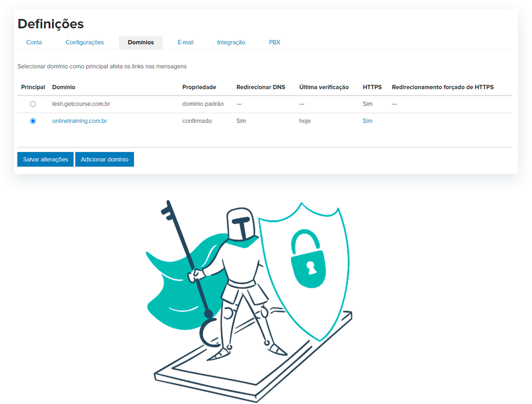Click the Redirecionar DNS column header

click(x=262, y=87)
